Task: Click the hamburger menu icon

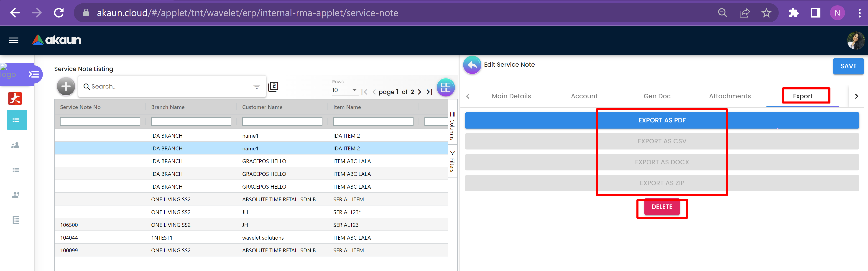Action: tap(13, 41)
